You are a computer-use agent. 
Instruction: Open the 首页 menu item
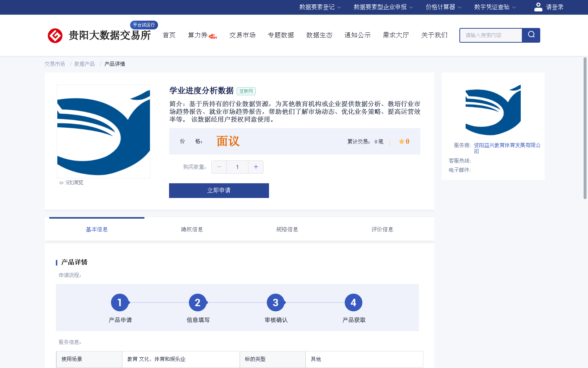[x=169, y=35]
